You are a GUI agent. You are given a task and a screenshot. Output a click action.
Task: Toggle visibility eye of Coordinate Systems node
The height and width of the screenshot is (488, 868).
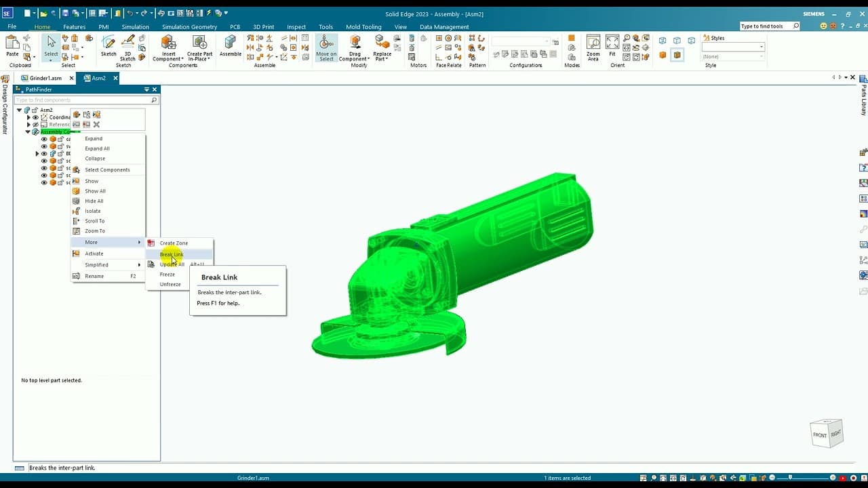(x=36, y=117)
